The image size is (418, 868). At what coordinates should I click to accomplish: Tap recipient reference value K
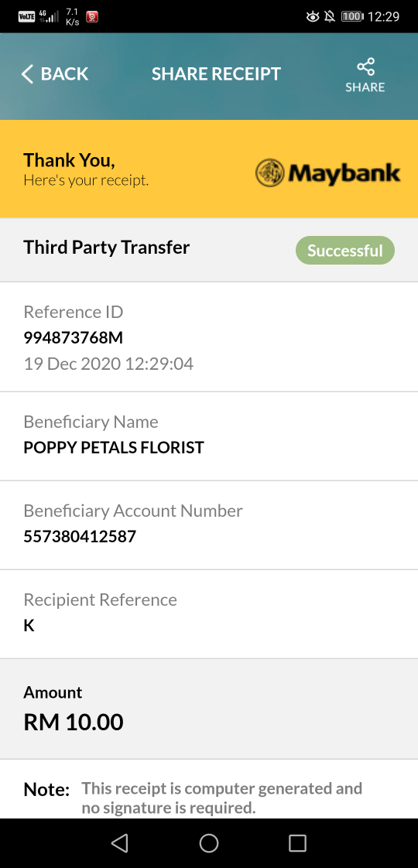[x=29, y=626]
